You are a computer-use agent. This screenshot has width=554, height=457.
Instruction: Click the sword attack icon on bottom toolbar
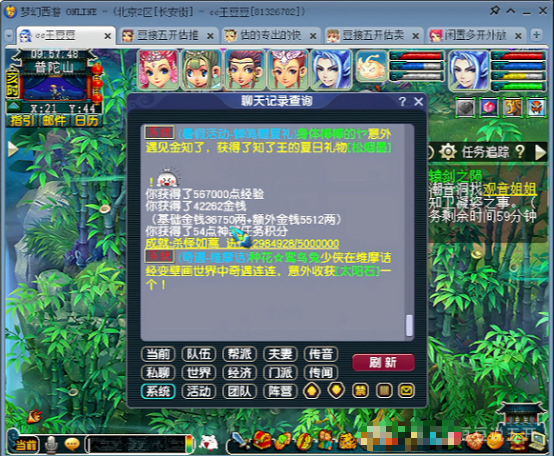pos(240,441)
